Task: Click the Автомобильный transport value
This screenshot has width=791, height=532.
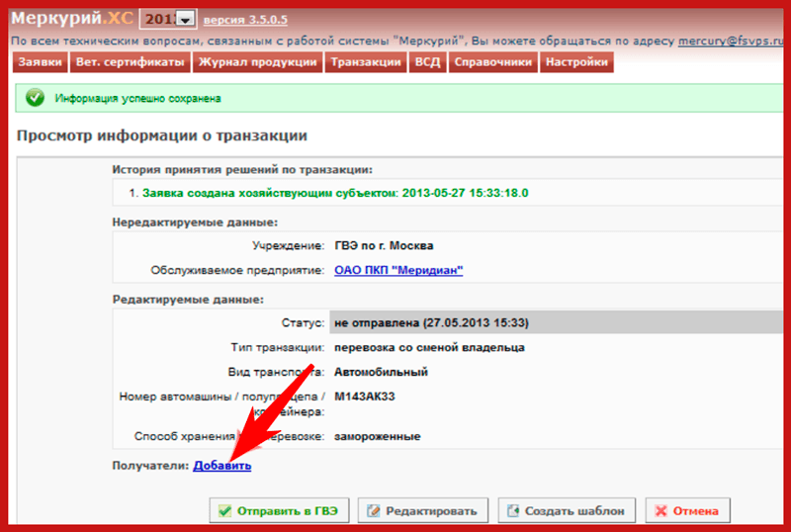Action: point(381,372)
